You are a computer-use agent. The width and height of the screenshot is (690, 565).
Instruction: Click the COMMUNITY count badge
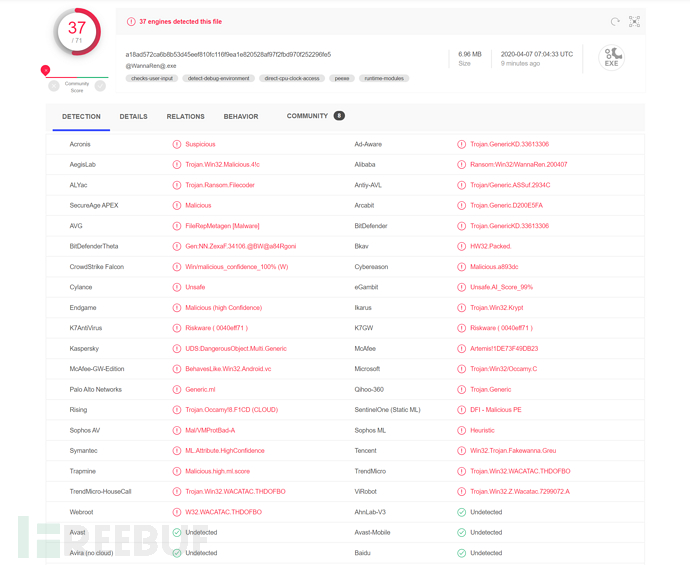pyautogui.click(x=339, y=116)
